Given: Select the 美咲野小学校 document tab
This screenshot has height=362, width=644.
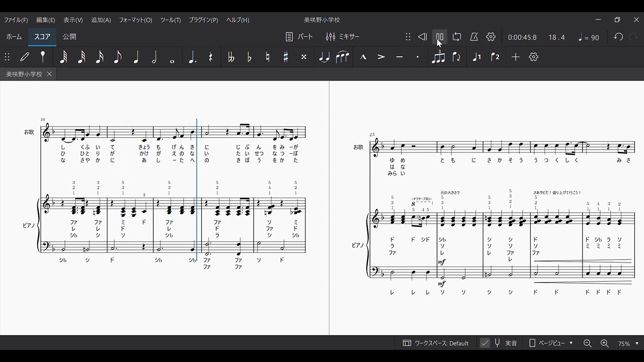Looking at the screenshot, I should (29, 74).
